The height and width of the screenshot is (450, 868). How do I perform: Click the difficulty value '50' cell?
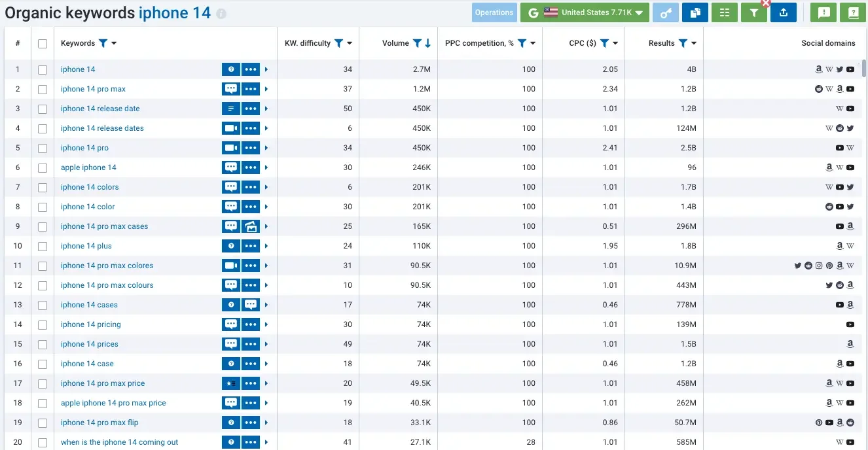tap(348, 109)
